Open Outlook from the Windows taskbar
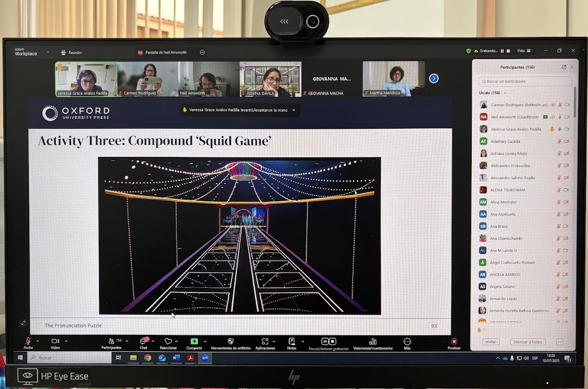 tap(162, 358)
